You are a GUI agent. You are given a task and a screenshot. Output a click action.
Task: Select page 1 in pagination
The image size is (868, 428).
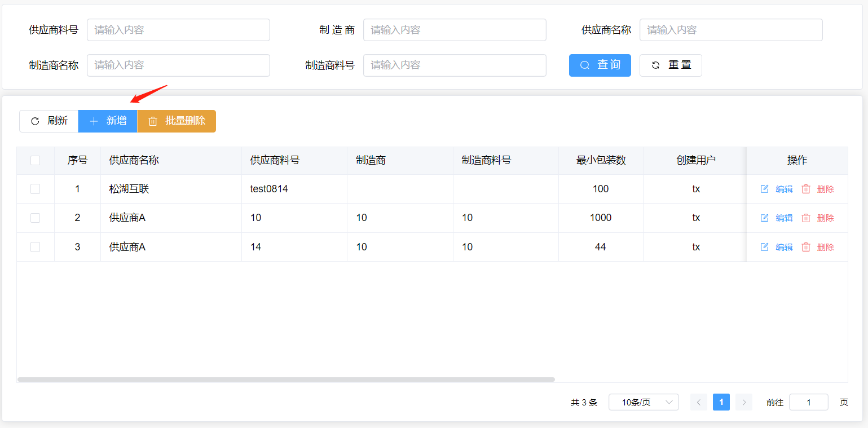[x=721, y=402]
